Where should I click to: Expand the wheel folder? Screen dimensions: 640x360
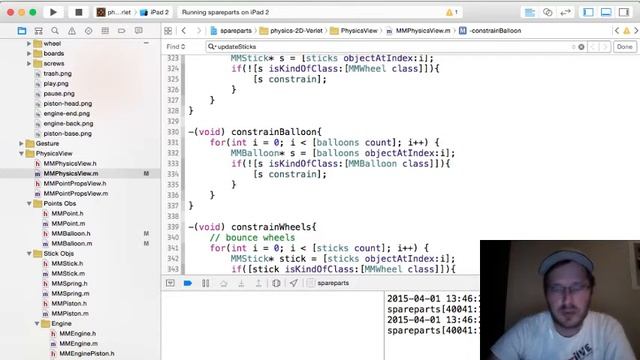click(29, 43)
